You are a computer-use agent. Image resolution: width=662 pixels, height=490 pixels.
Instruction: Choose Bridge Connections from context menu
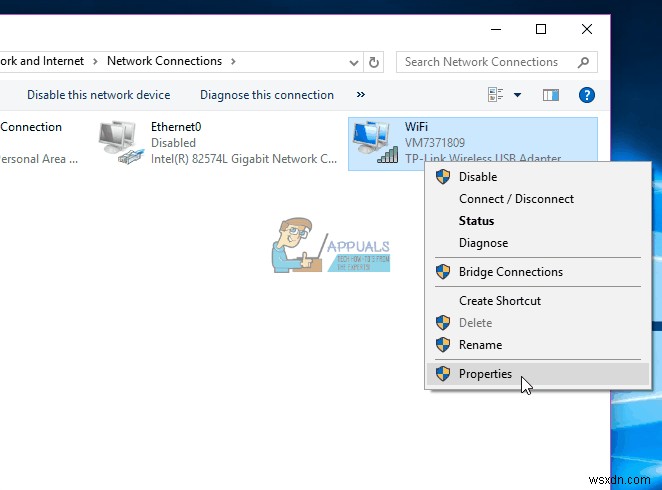(x=537, y=272)
